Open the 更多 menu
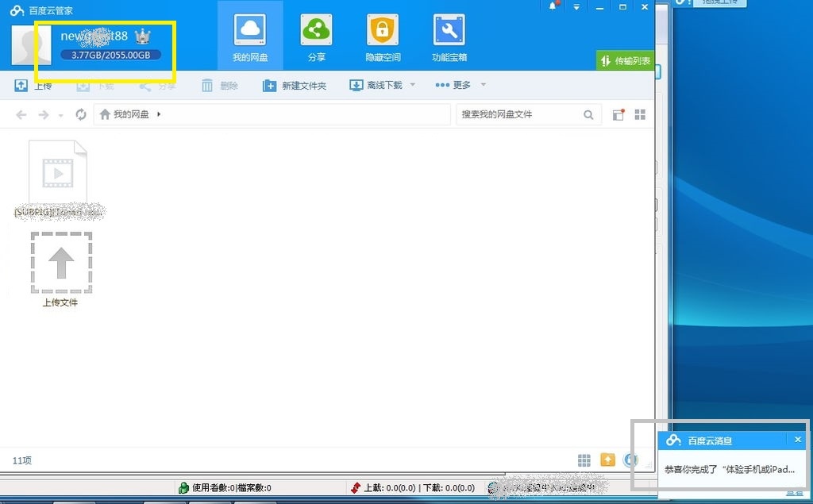The height and width of the screenshot is (504, 813). [x=453, y=85]
